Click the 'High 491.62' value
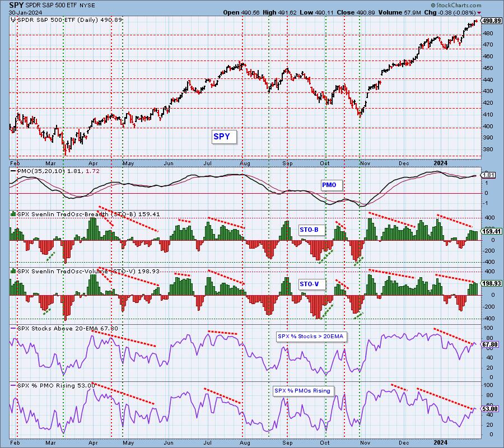This screenshot has width=504, height=448. pos(279,12)
